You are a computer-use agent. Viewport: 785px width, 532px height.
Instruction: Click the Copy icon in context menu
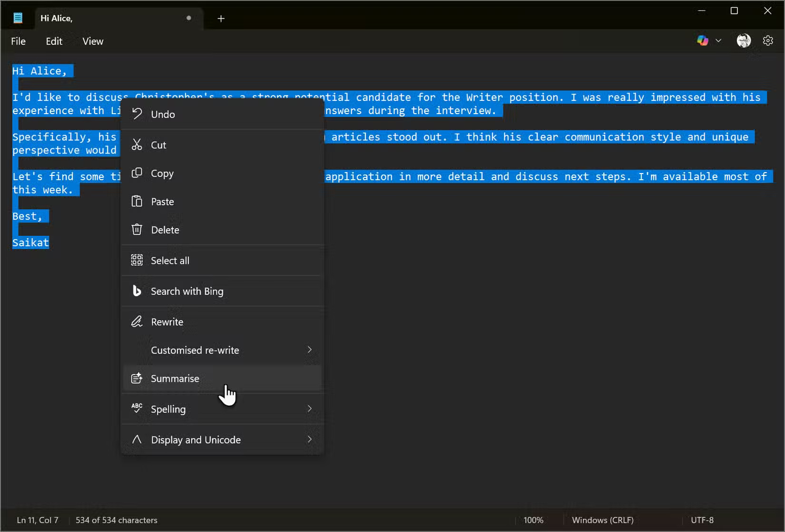(x=137, y=173)
